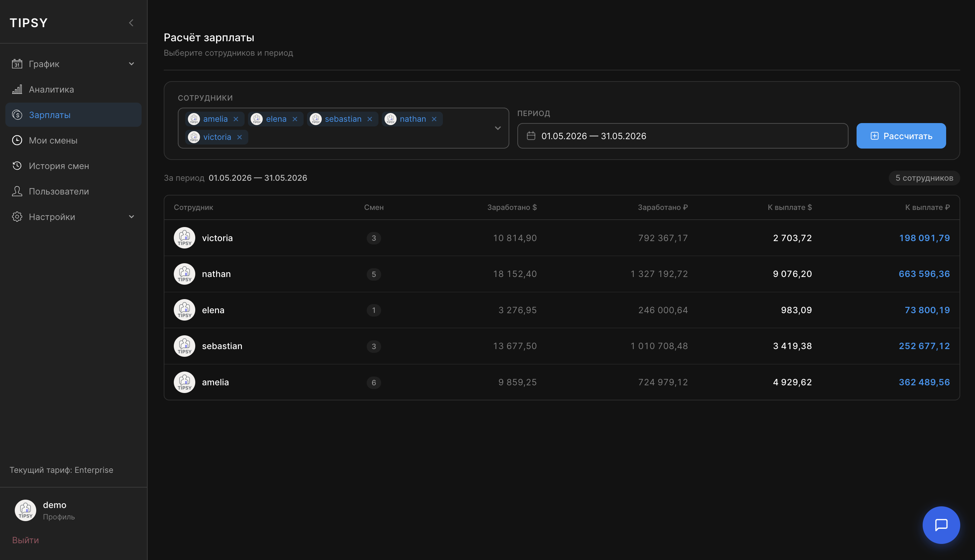Click victoria's earned value 10 814,90

click(x=515, y=238)
